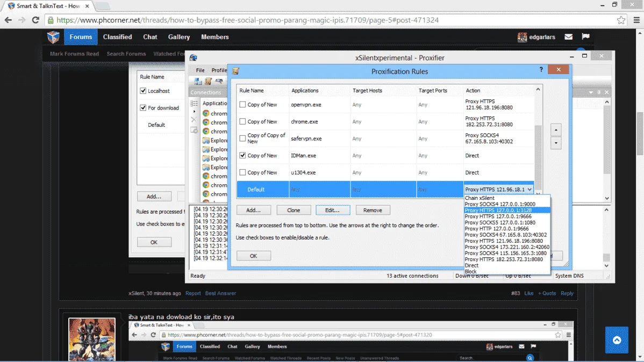
Task: Select Proxy HTTPS 127.0.0.1:3128 option
Action: pos(507,210)
